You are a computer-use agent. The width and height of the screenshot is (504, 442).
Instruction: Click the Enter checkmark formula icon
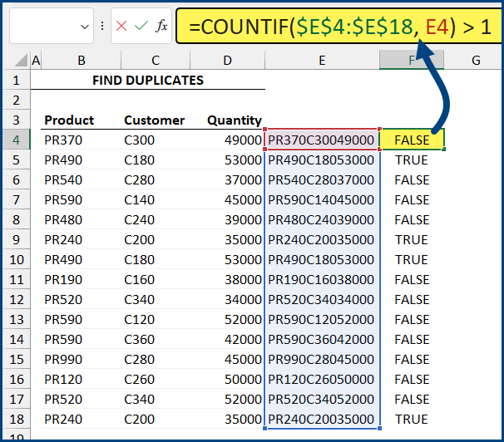(x=141, y=27)
